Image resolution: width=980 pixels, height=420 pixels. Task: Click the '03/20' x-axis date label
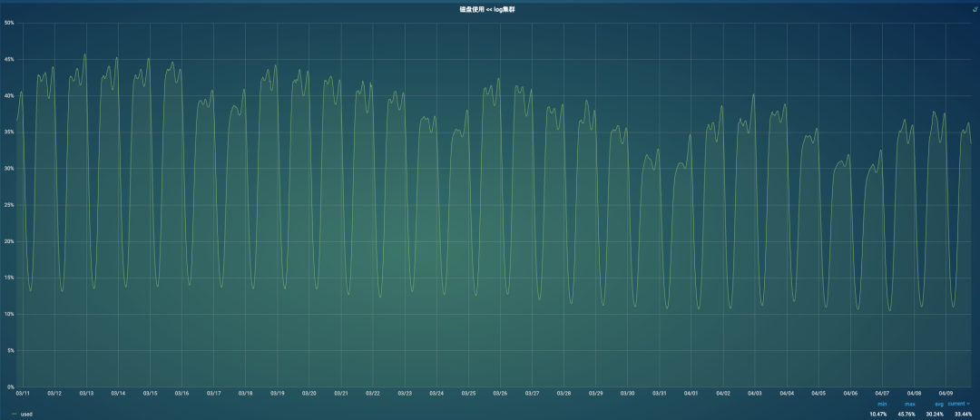(x=309, y=393)
